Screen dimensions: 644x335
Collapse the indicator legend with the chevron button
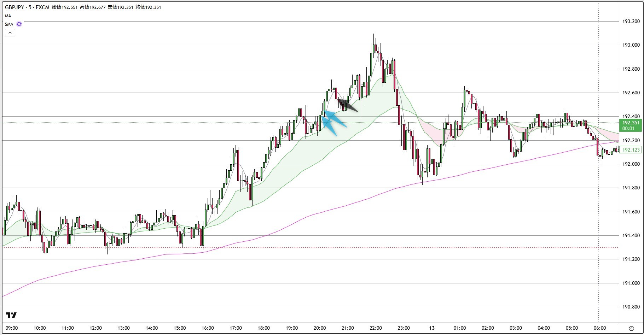[10, 33]
